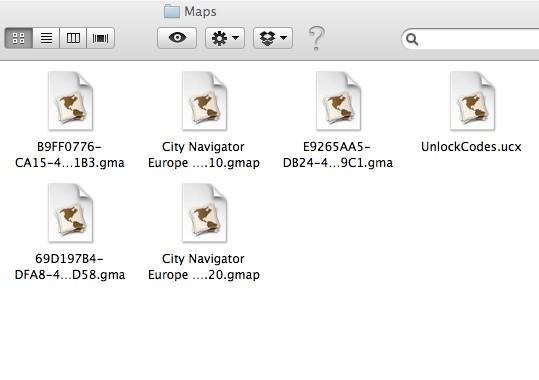Select the 69D197B4-DFA8 file icon

pyautogui.click(x=70, y=213)
